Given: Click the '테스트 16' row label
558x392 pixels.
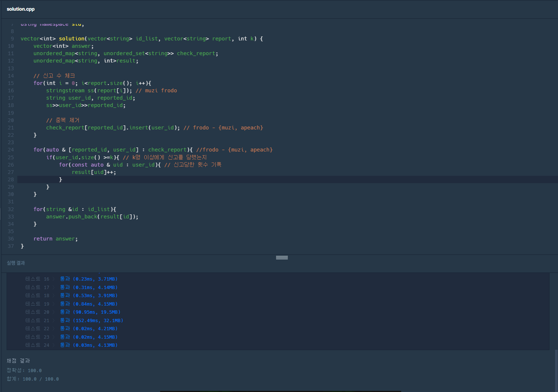Looking at the screenshot, I should point(37,279).
